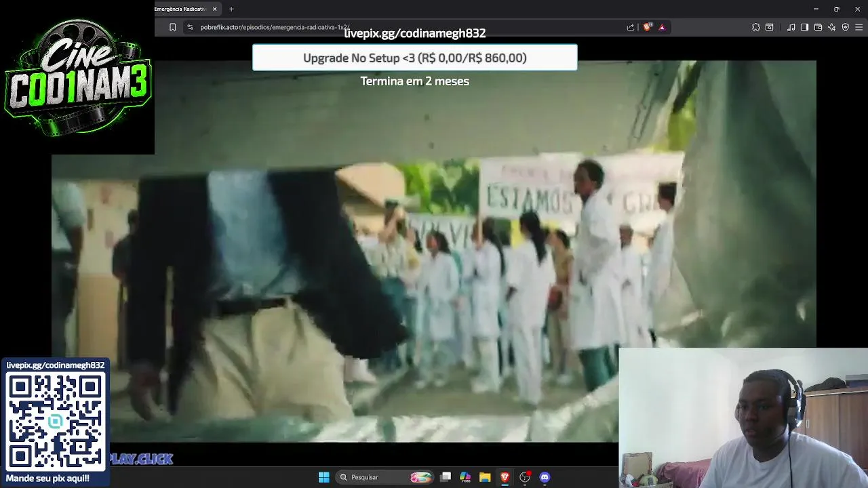Screen dimensions: 868x488
Task: Launch Leo AI assistant icon
Action: coord(832,27)
